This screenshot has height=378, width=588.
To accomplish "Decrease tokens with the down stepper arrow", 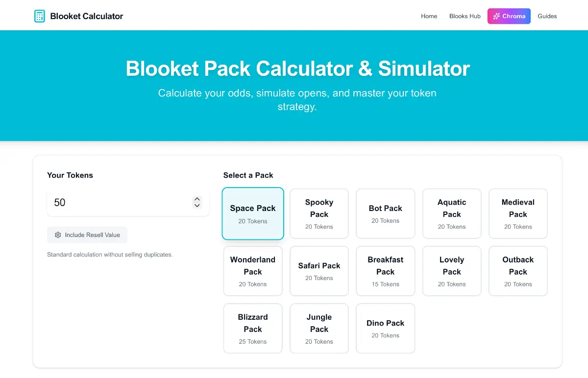I will point(197,206).
